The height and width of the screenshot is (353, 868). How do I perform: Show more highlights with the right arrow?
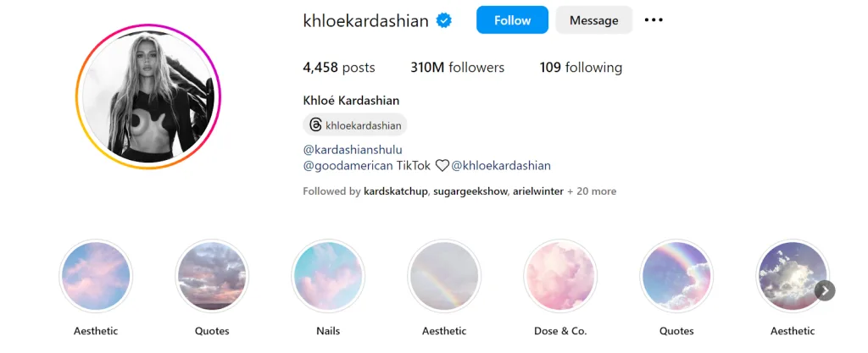pyautogui.click(x=825, y=290)
